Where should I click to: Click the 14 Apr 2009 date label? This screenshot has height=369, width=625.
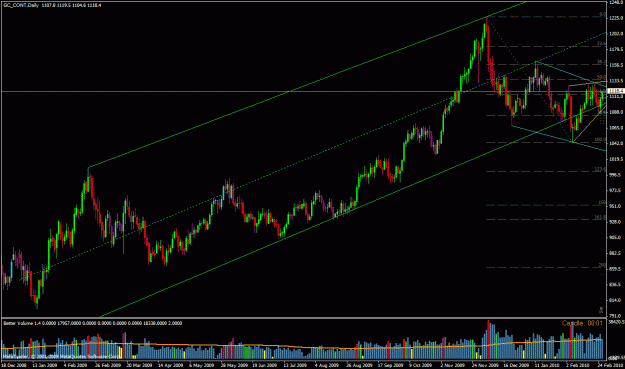click(171, 365)
